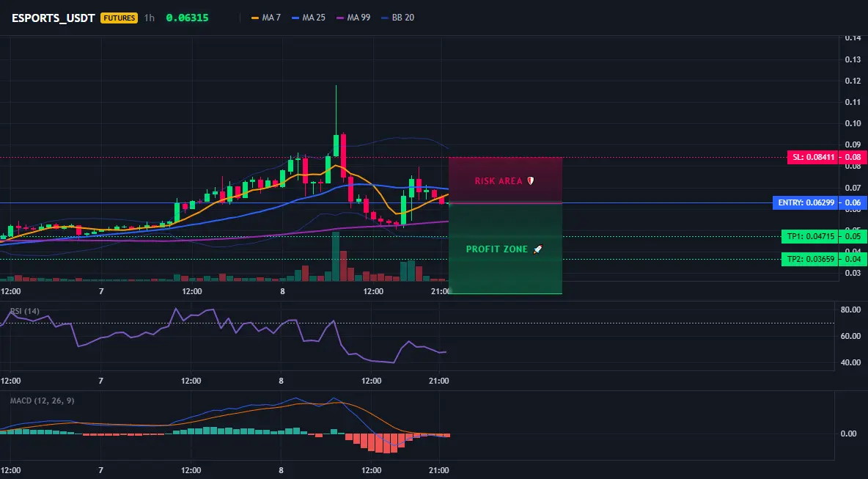
Task: Click the 0.12 price axis label
Action: 853,81
